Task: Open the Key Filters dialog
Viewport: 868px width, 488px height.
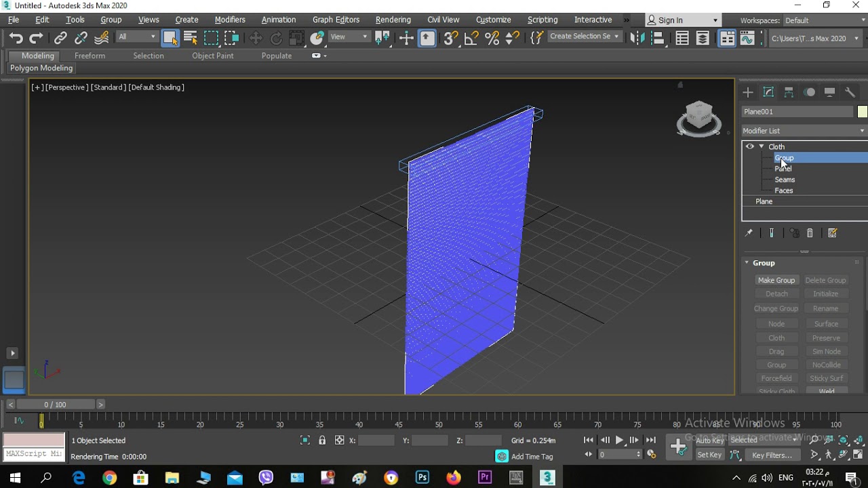Action: coord(772,455)
